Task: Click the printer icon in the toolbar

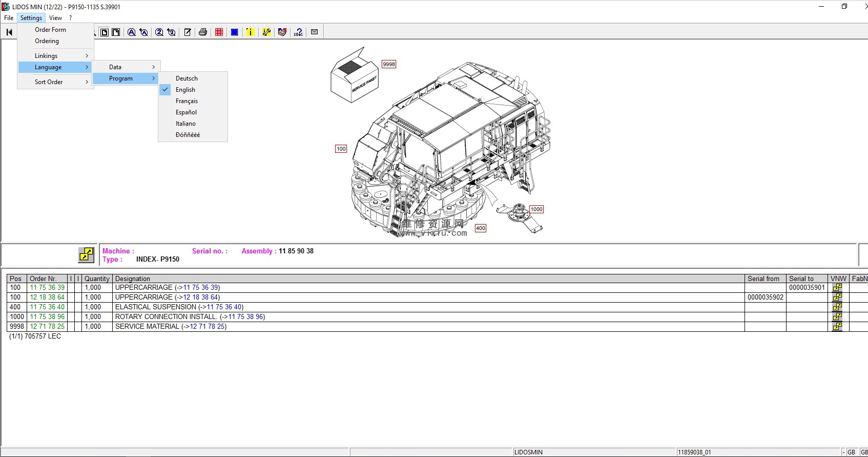Action: [x=203, y=32]
